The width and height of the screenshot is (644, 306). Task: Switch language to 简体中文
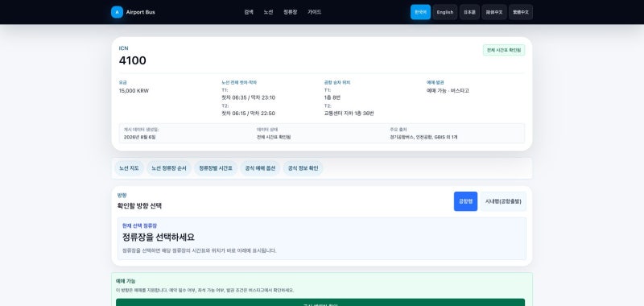coord(494,12)
